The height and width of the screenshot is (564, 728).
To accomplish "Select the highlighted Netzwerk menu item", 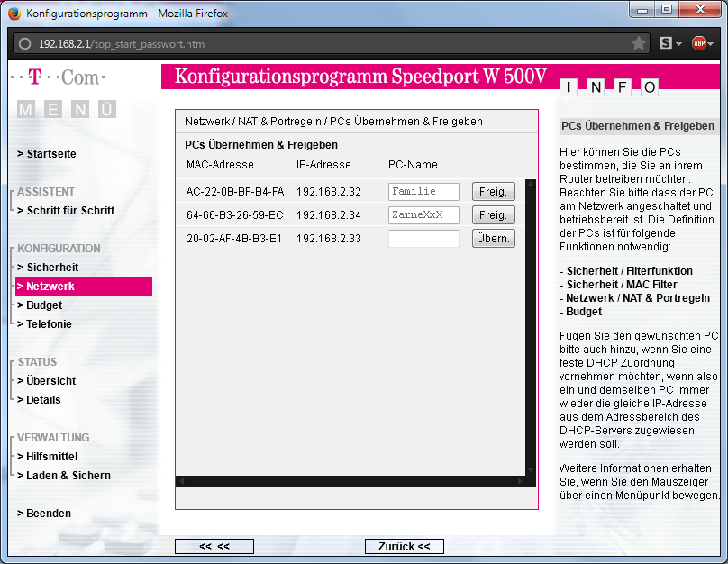I will [84, 286].
